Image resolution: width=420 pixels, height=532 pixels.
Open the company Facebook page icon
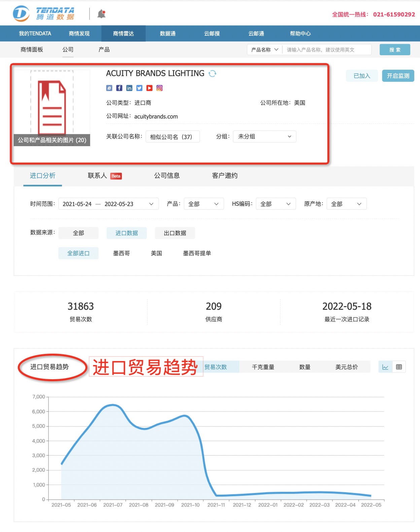click(119, 88)
